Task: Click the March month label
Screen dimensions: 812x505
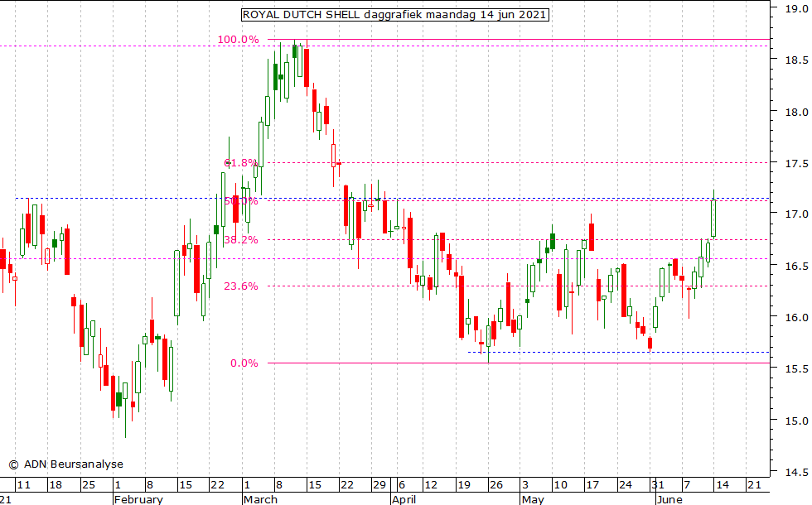Action: point(260,499)
